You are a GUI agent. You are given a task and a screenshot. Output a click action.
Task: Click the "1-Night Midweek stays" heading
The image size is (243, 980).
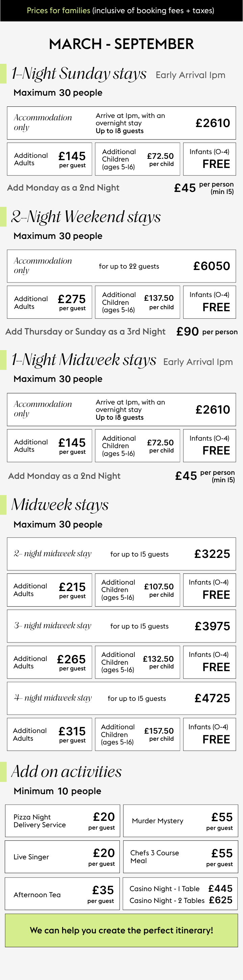(84, 360)
